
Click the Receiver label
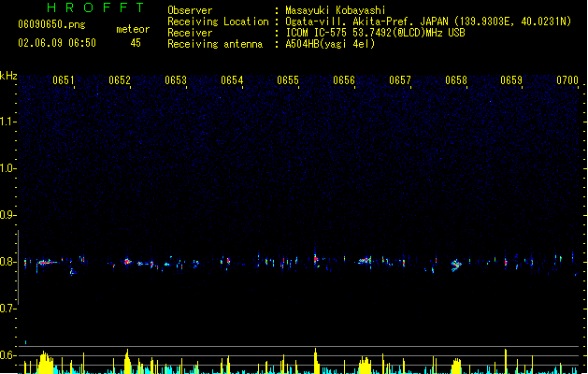pos(190,33)
